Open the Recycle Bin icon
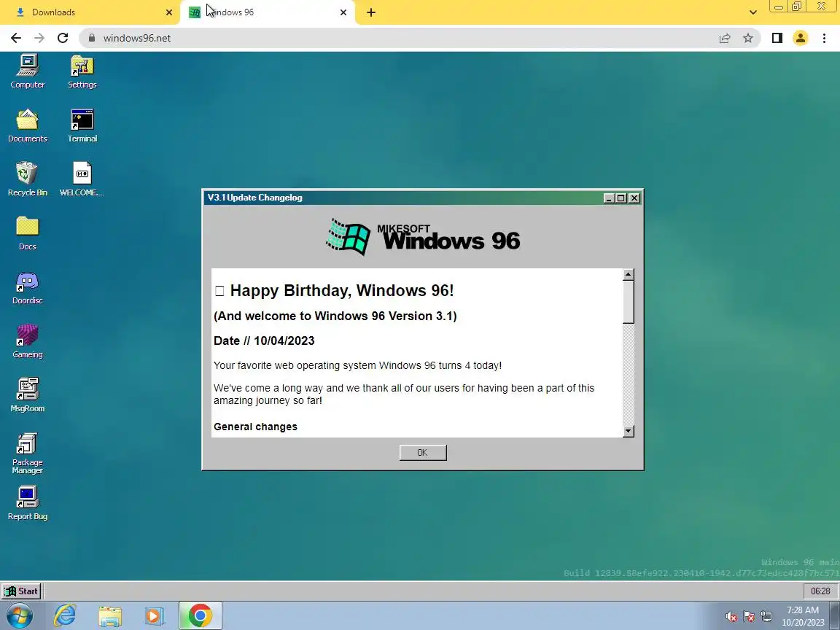The image size is (840, 630). pos(27,179)
